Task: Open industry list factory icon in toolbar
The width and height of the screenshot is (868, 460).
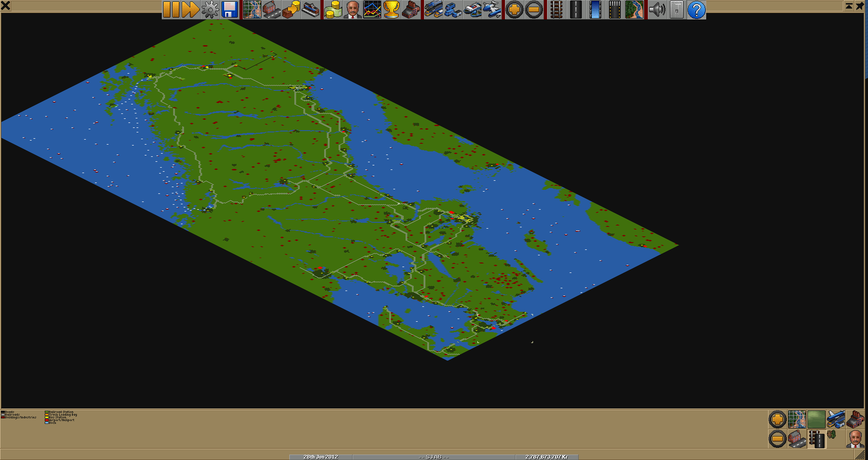Action: 411,9
